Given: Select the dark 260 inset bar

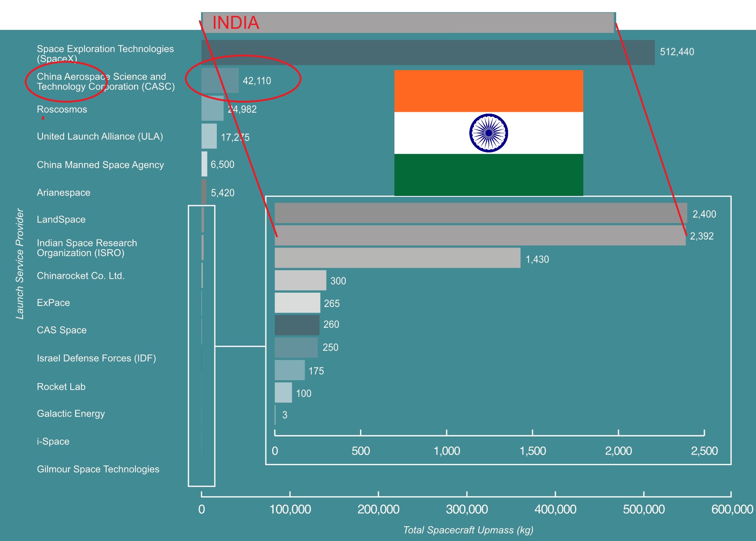Looking at the screenshot, I should (297, 325).
